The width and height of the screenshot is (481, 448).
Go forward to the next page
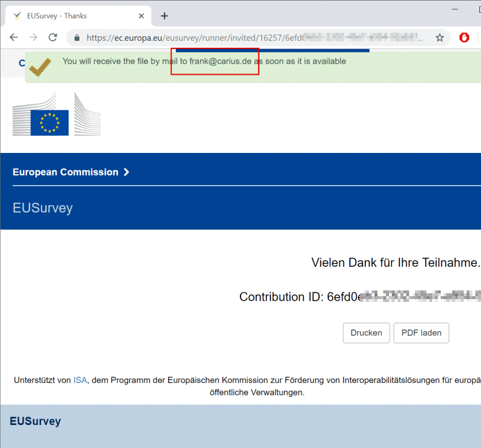[33, 37]
